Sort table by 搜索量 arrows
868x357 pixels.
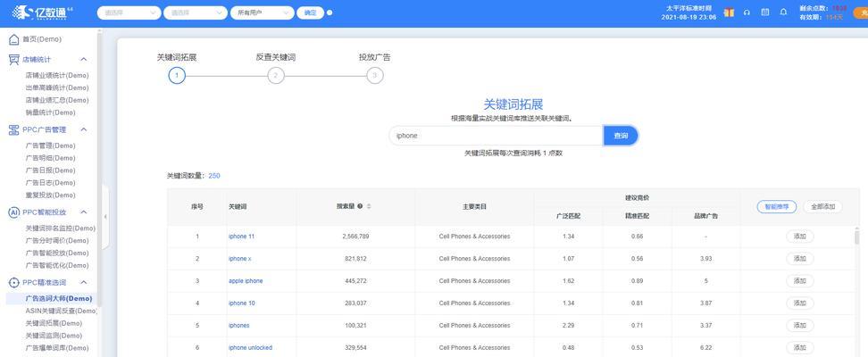[369, 206]
